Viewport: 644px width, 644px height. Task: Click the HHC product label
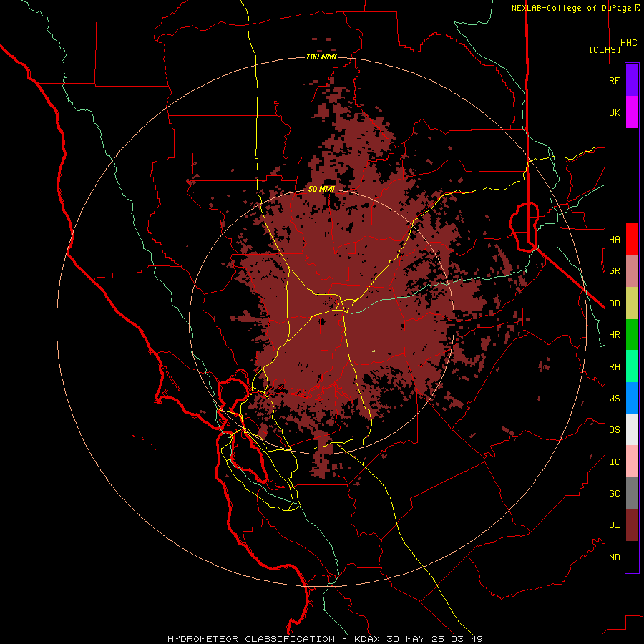click(629, 43)
